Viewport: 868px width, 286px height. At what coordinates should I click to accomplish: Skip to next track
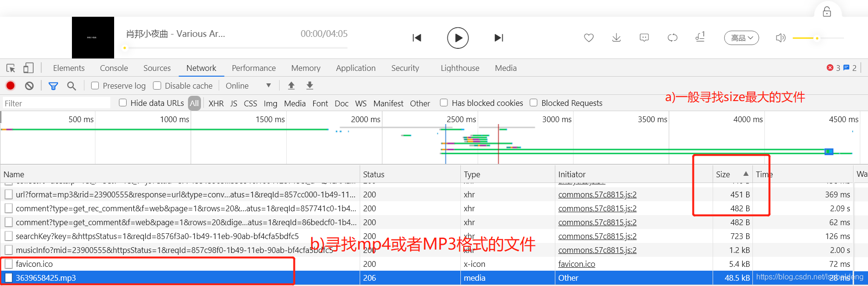coord(499,38)
